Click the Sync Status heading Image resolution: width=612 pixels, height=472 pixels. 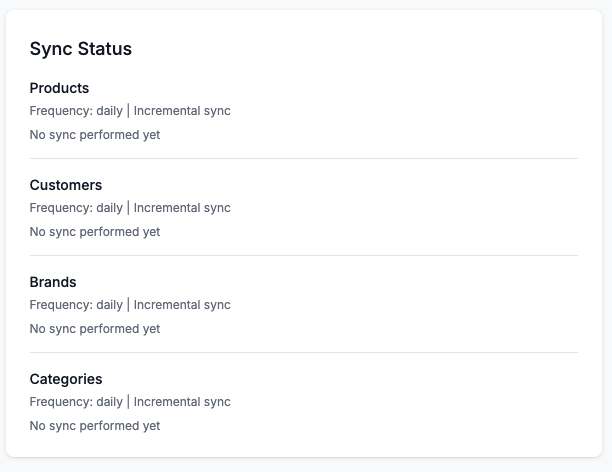point(81,49)
